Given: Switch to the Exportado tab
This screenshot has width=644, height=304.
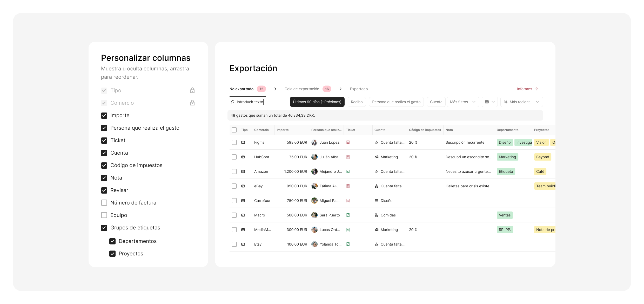Looking at the screenshot, I should point(359,89).
